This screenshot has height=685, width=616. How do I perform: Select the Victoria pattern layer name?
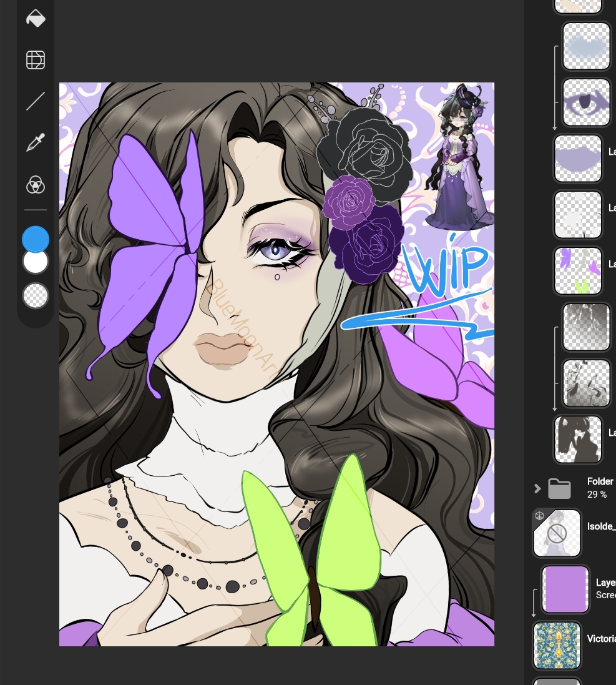click(x=600, y=639)
